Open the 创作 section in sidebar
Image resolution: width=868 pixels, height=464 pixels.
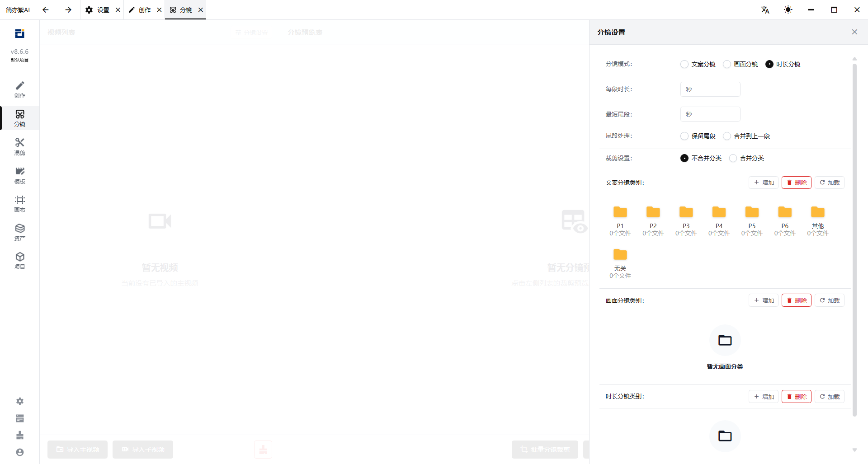click(x=19, y=89)
